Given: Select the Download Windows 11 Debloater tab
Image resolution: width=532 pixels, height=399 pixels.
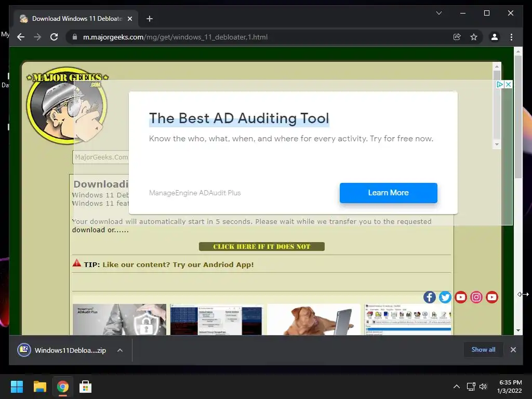Looking at the screenshot, I should 76,19.
